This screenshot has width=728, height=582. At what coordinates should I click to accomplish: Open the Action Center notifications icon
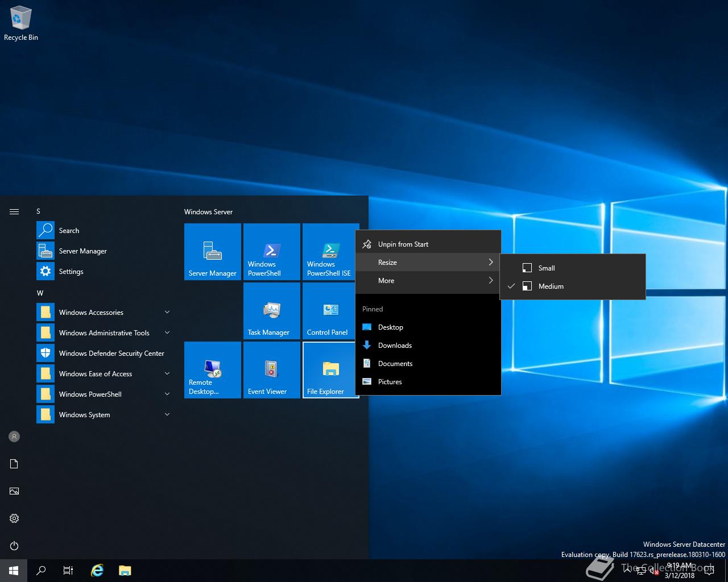[709, 571]
